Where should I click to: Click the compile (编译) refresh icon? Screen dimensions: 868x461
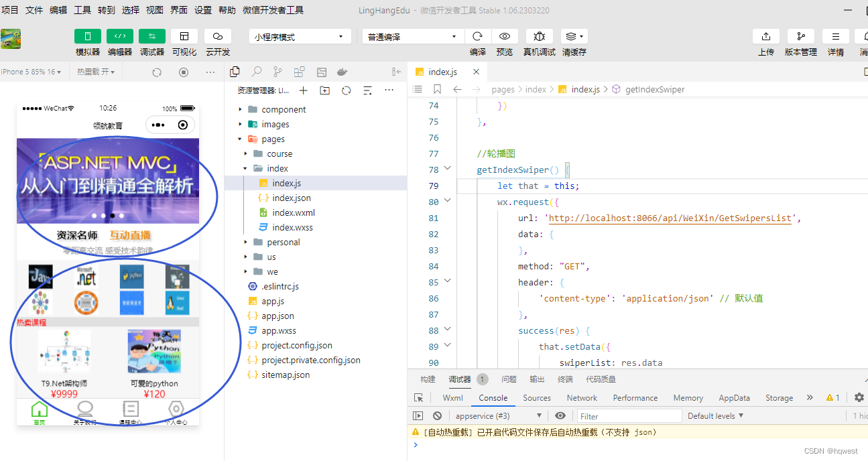tap(478, 36)
